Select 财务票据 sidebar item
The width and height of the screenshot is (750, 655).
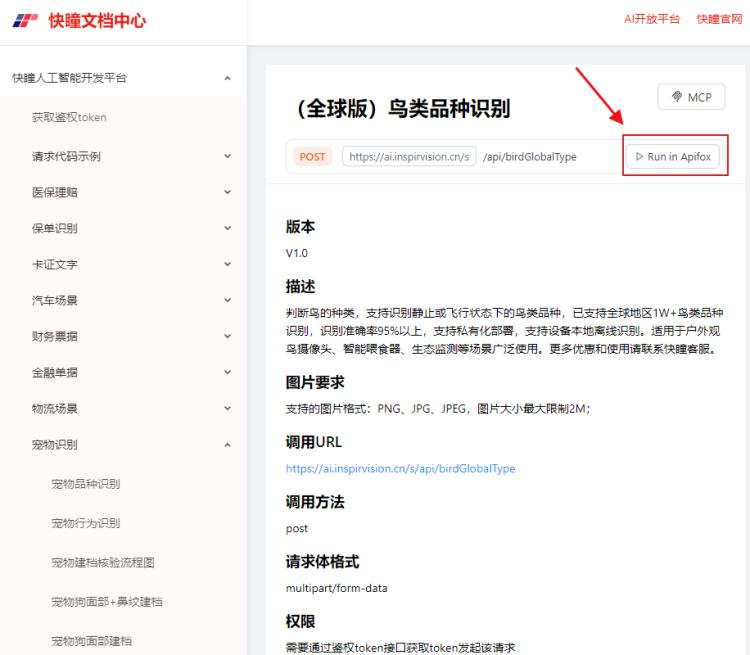(55, 336)
